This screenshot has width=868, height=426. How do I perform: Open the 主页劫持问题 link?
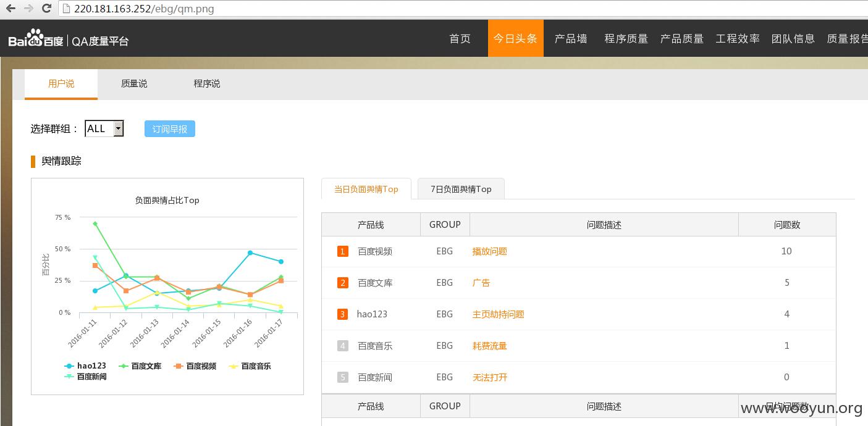pyautogui.click(x=499, y=314)
